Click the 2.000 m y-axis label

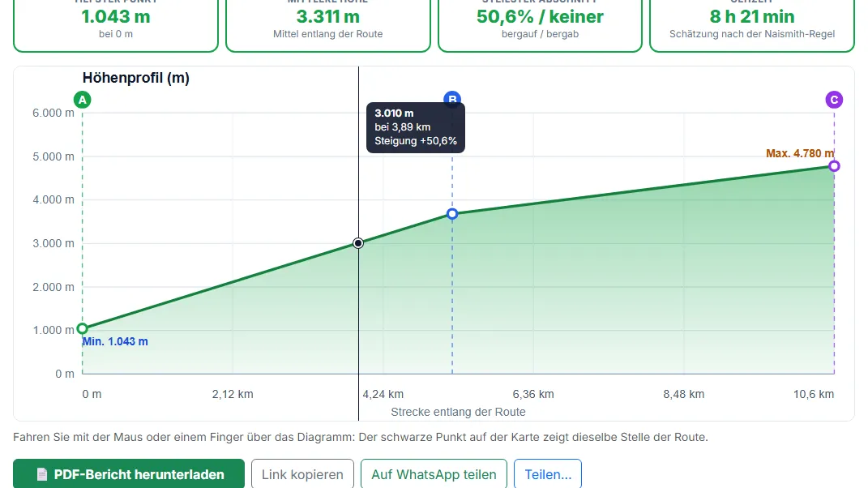click(53, 287)
